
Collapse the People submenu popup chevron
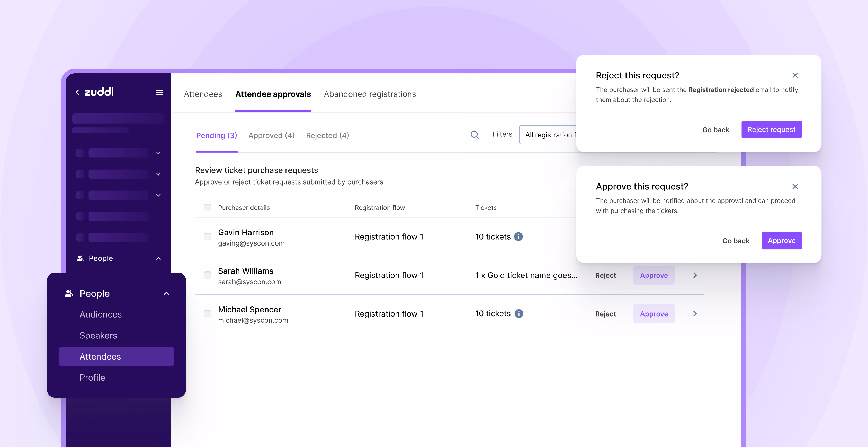click(x=166, y=293)
